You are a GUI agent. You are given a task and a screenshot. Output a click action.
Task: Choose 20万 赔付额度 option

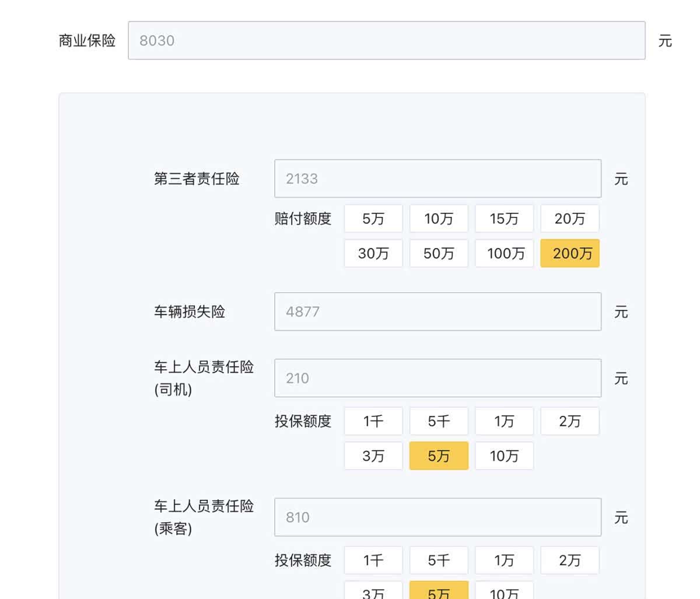[x=569, y=219]
